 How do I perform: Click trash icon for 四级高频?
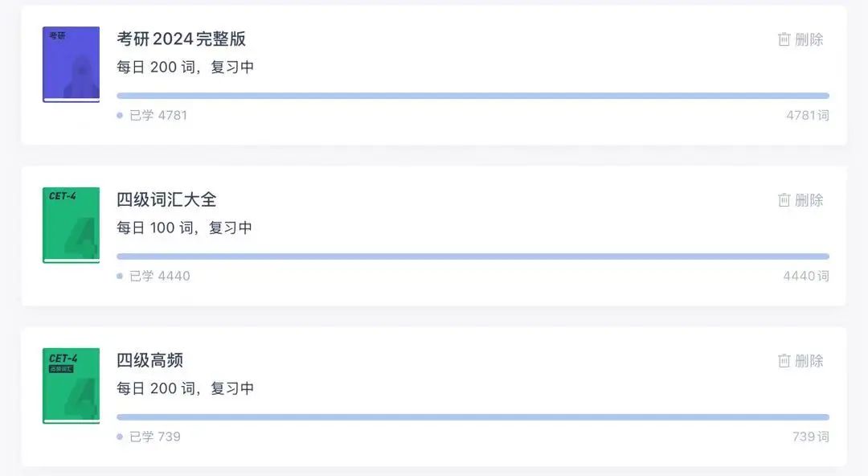click(x=784, y=361)
